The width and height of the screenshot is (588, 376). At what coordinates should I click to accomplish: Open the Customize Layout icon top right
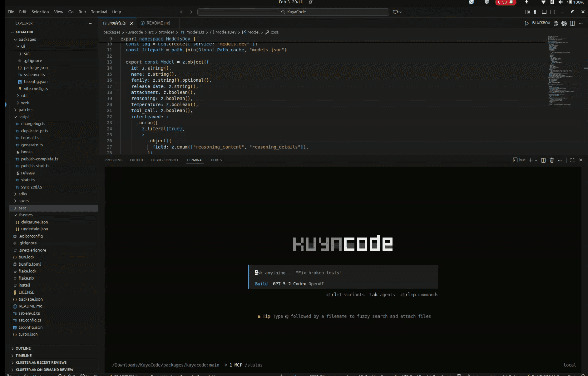click(528, 12)
